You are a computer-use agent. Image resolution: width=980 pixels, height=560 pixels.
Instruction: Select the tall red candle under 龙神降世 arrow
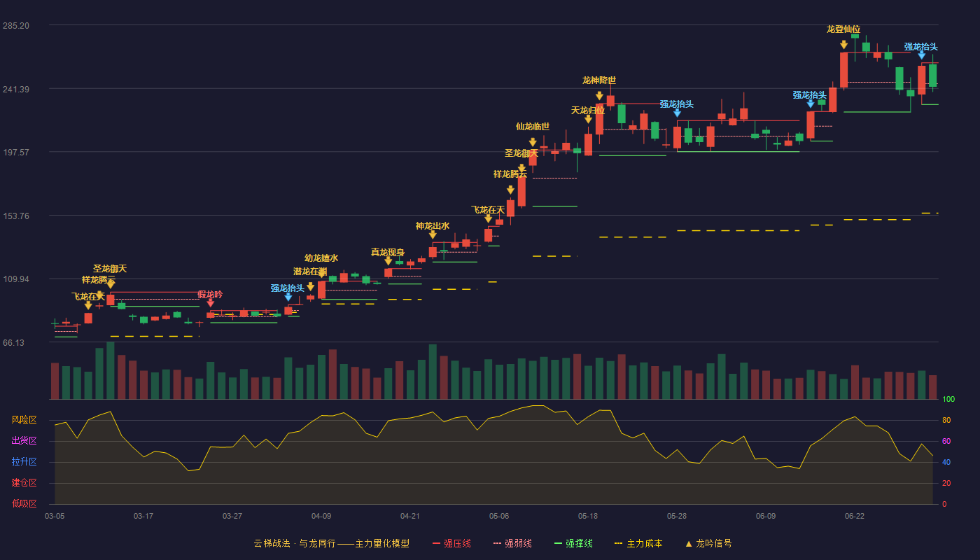click(x=599, y=119)
